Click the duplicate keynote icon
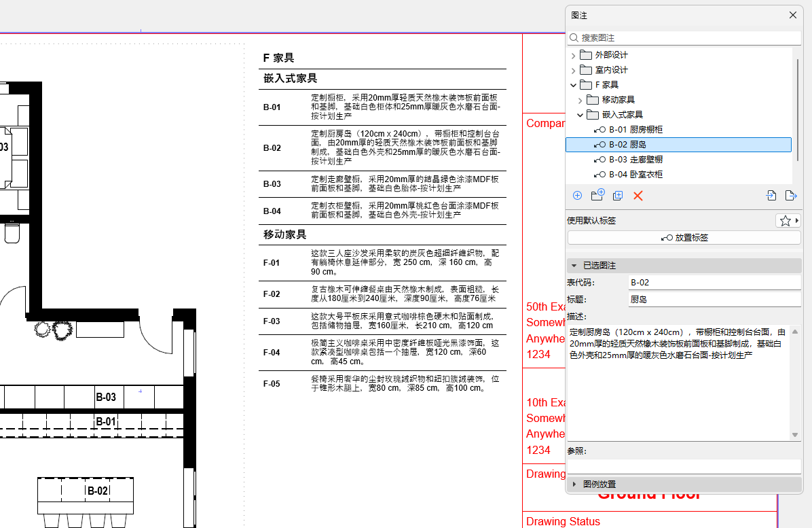Viewport: 812px width, 528px height. pyautogui.click(x=617, y=195)
